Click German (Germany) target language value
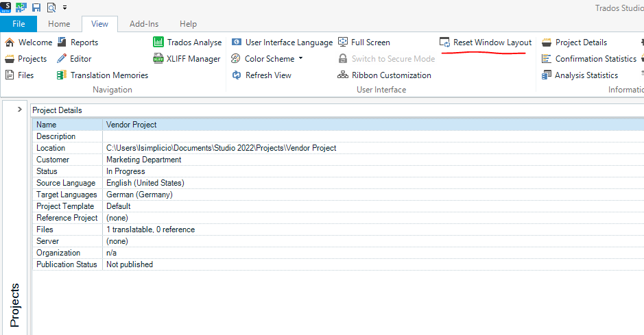Screen dimensions: 644x335 (139, 195)
